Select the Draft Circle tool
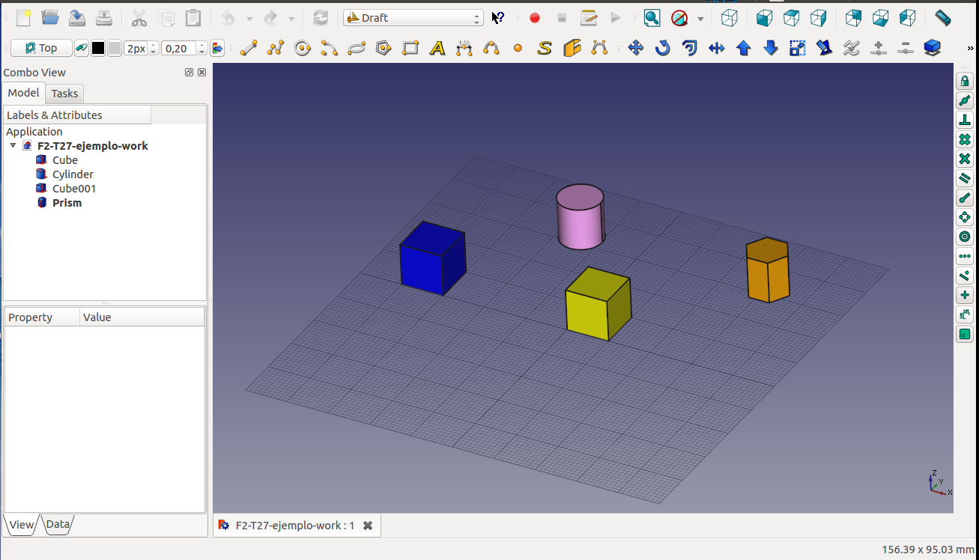The width and height of the screenshot is (979, 560). [303, 49]
